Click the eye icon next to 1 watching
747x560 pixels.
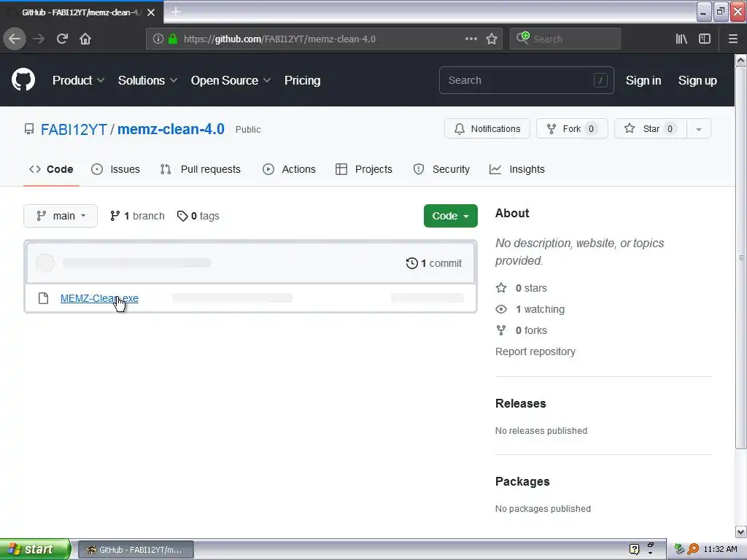[501, 309]
